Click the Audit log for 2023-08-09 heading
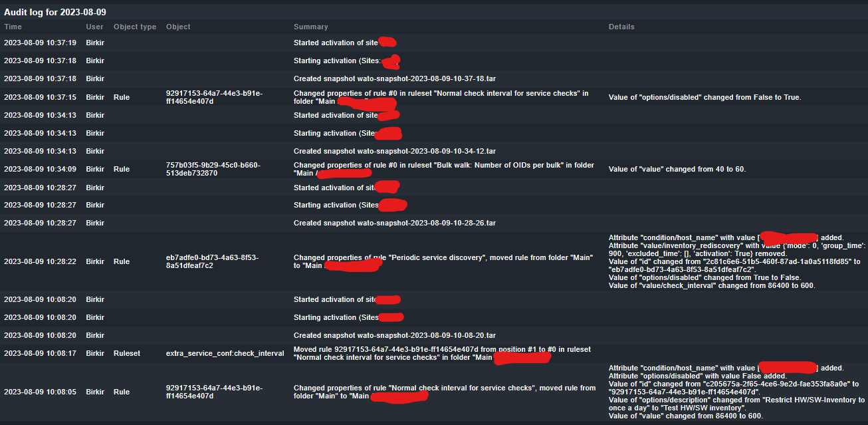 coord(55,12)
